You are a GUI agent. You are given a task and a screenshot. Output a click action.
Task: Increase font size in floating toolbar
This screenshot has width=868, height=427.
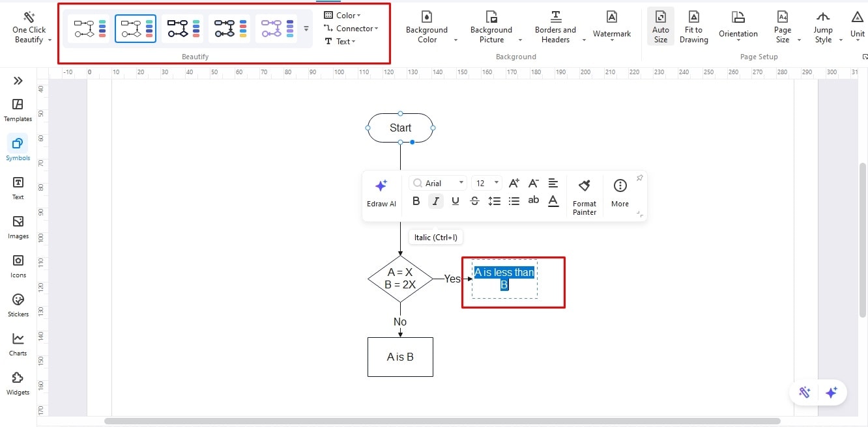pos(514,183)
